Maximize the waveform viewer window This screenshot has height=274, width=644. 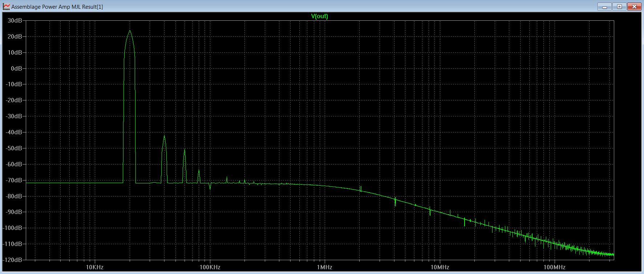coord(619,7)
